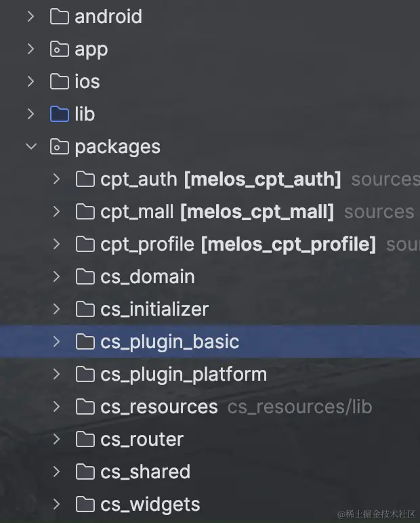The image size is (420, 523).
Task: Expand the cs_router folder
Action: click(x=56, y=439)
